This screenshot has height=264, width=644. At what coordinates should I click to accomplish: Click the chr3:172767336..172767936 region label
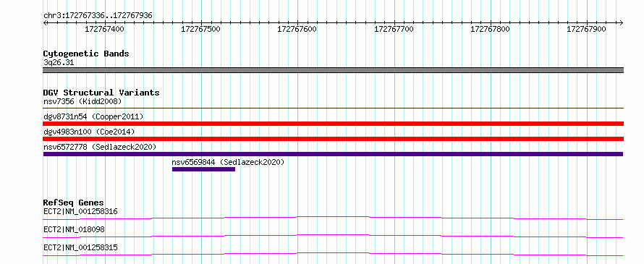[98, 15]
